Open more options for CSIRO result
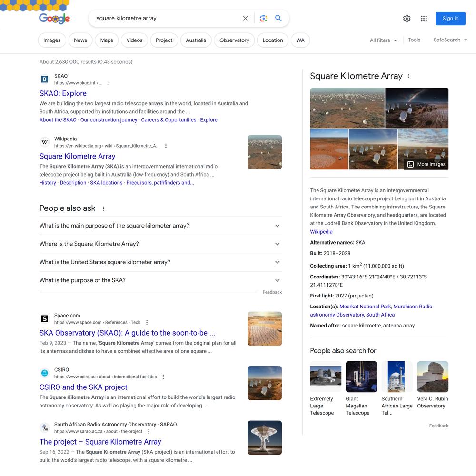 coord(163,377)
